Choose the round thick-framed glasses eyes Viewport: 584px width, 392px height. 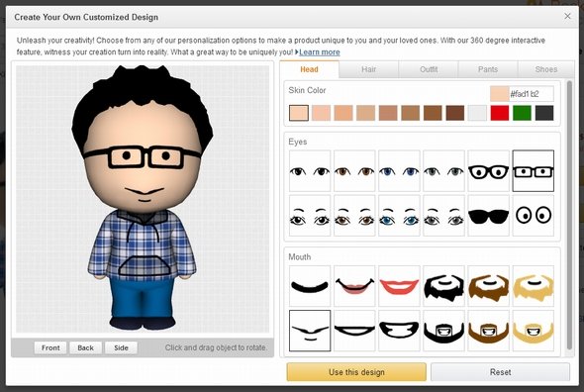(x=488, y=171)
